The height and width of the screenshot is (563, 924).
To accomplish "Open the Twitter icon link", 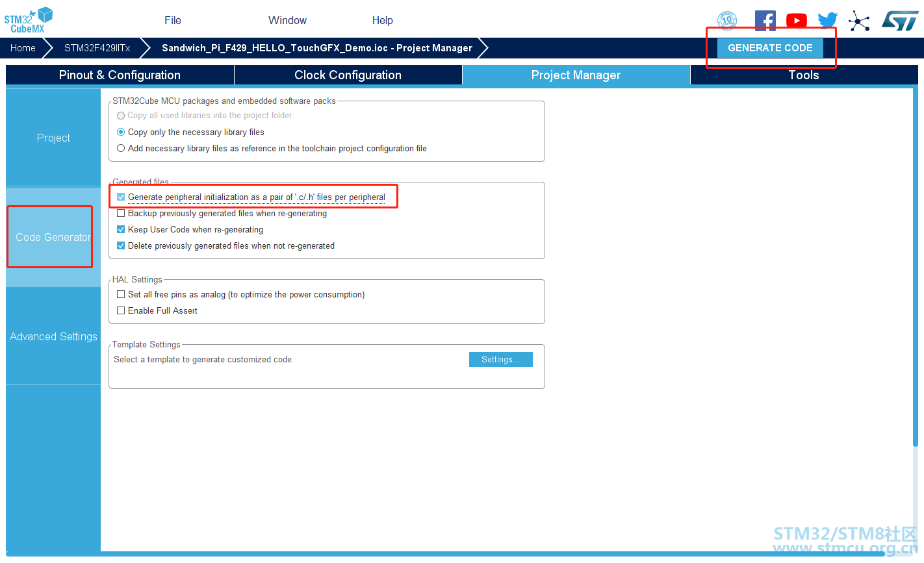I will pos(828,21).
